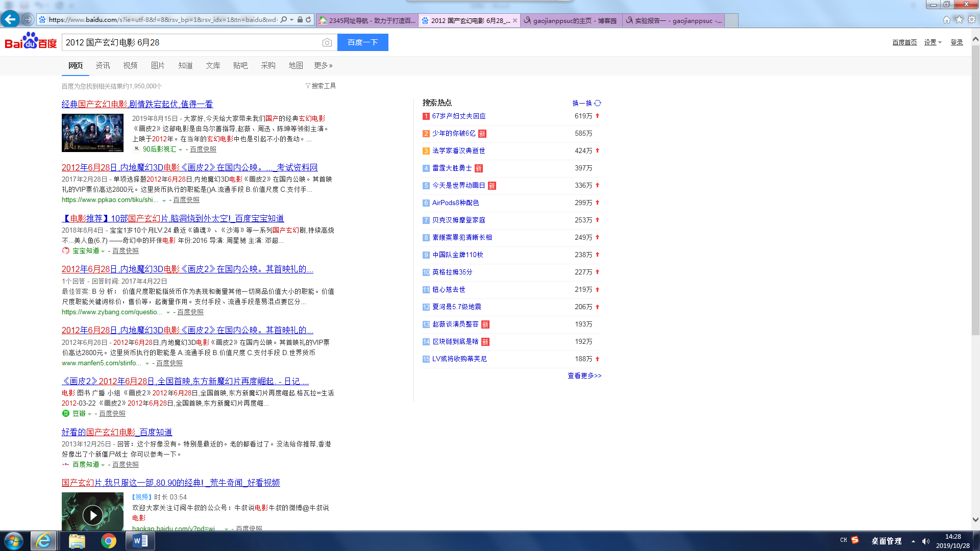Switch to gaojianppsuc的主页 browser tab
This screenshot has width=980, height=551.
(571, 20)
